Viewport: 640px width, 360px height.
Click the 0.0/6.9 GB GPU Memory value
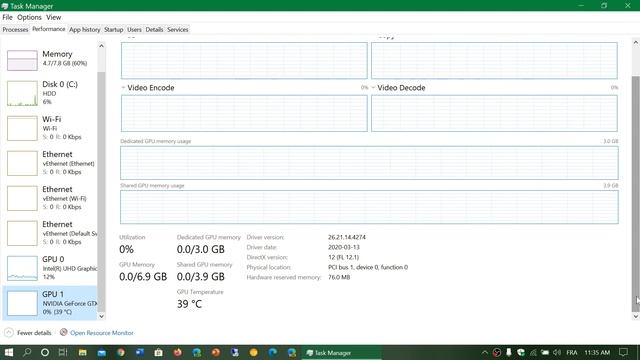point(143,277)
